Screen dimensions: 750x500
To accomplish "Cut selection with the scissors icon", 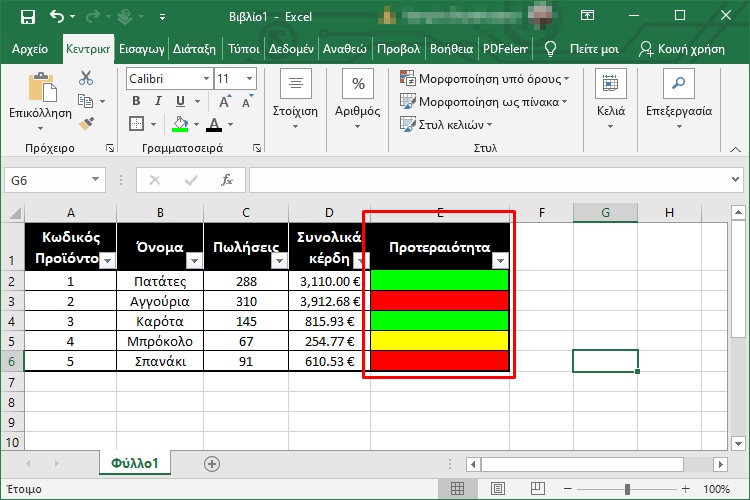I will pyautogui.click(x=86, y=78).
